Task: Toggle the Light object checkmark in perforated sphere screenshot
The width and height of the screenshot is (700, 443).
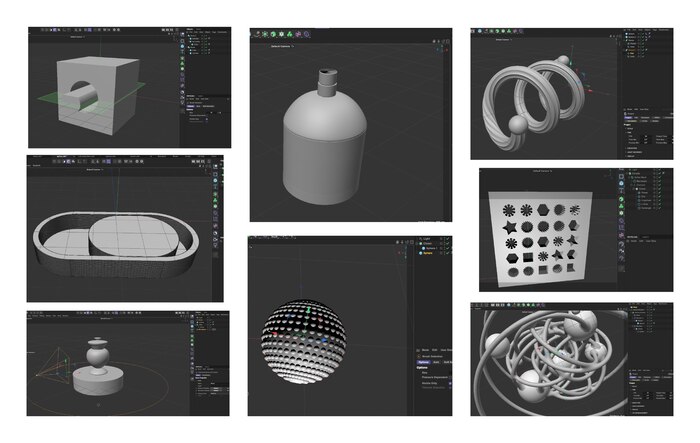Action: 447,238
